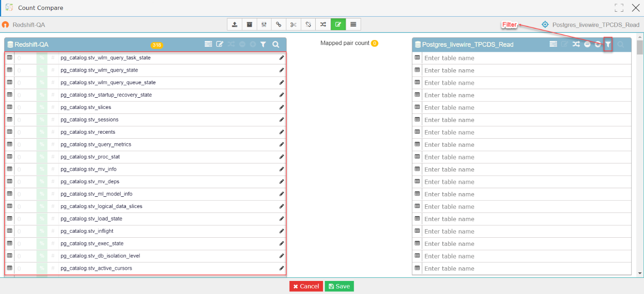This screenshot has width=644, height=294.
Task: Open the filter in Redshift-QA panel header
Action: [263, 44]
